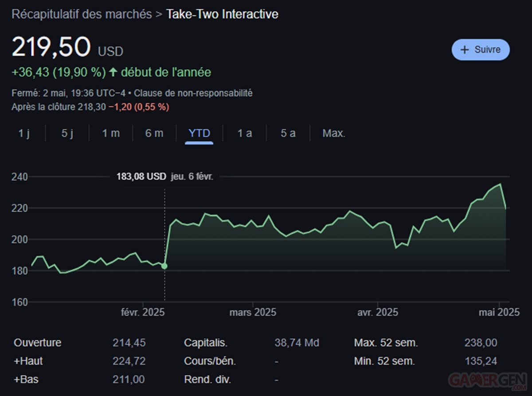Click the Min. 52 sem. value 135,24
The image size is (532, 396).
[481, 361]
